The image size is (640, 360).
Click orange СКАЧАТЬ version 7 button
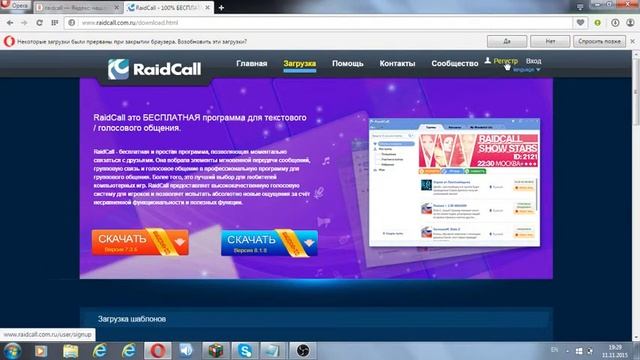pos(140,242)
